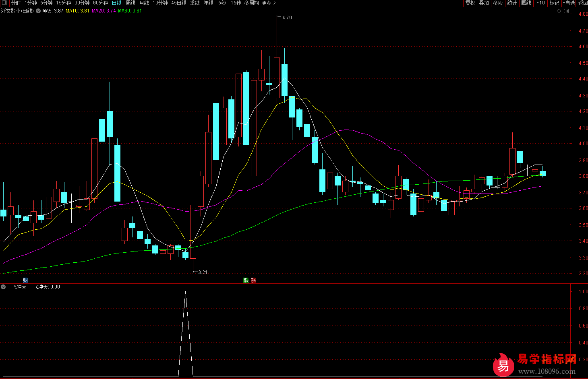Viewport: 588px width, 379px height.
Task: Toggle the right side panel icon
Action: coord(566,11)
